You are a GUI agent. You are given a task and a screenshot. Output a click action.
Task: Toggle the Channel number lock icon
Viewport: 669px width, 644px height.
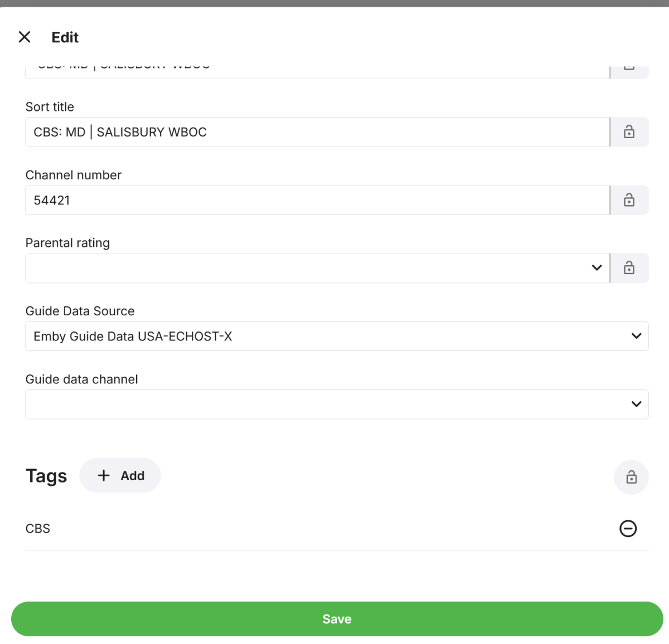(629, 200)
